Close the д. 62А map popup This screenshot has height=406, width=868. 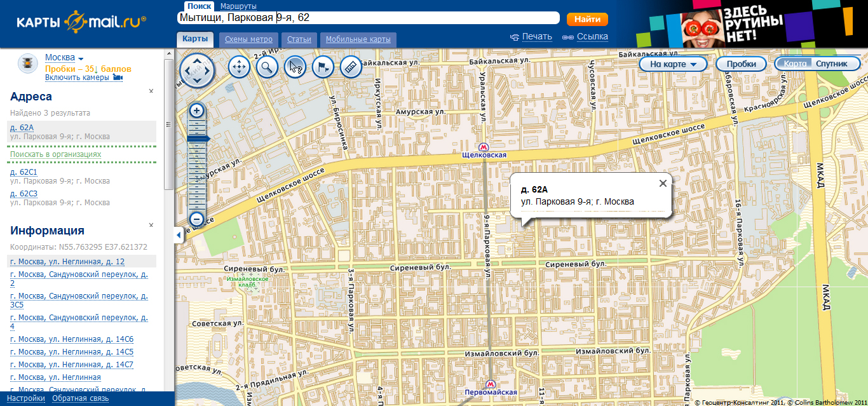[663, 183]
